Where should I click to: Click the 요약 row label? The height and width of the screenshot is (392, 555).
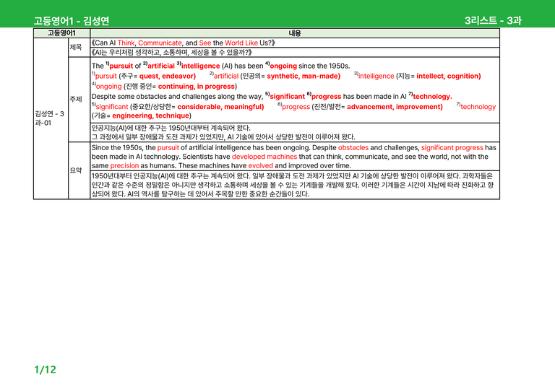tap(76, 170)
